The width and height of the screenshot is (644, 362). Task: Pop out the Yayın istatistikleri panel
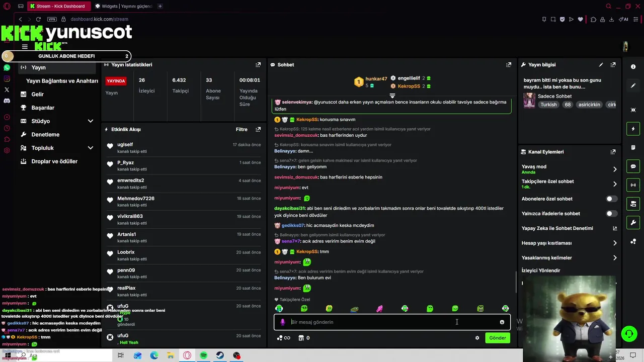258,65
